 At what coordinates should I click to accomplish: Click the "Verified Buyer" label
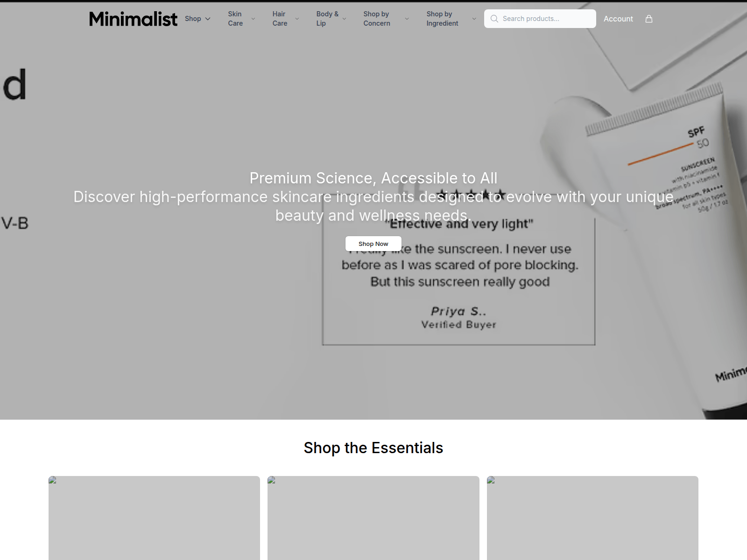tap(458, 325)
